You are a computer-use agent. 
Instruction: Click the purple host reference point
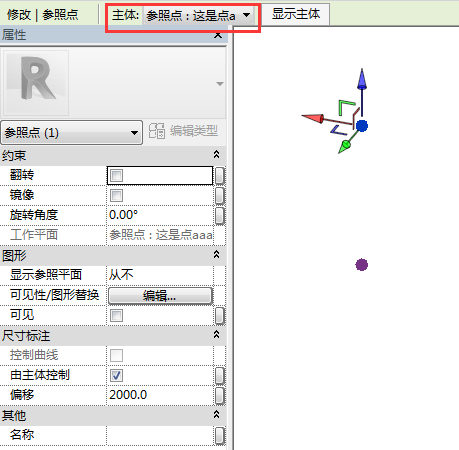362,265
